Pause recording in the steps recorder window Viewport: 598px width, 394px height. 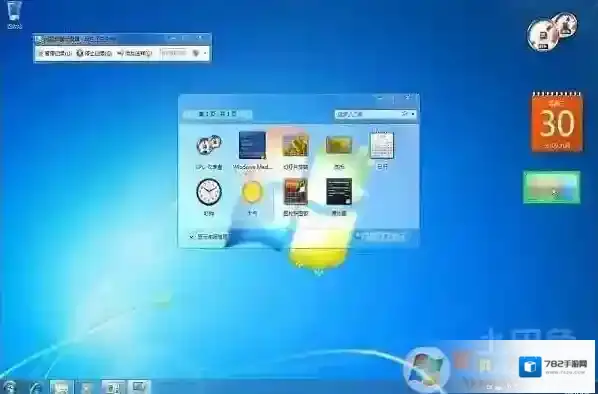55,53
